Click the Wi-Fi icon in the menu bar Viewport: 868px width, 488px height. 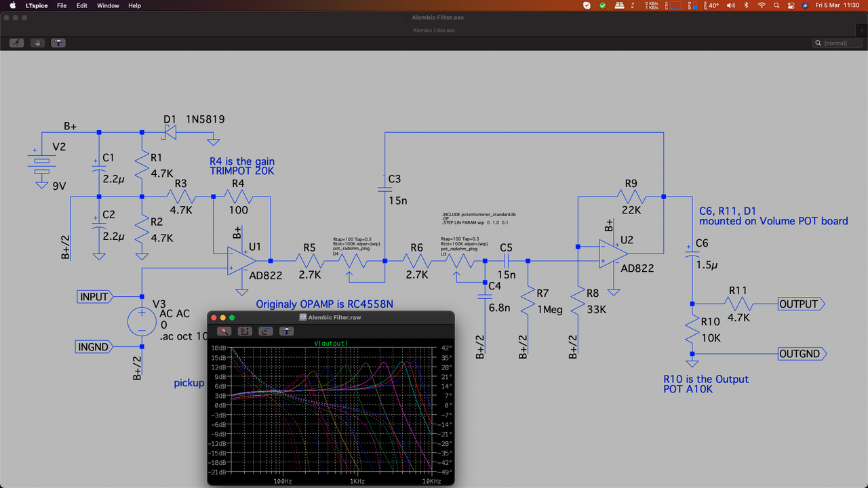(x=762, y=5)
